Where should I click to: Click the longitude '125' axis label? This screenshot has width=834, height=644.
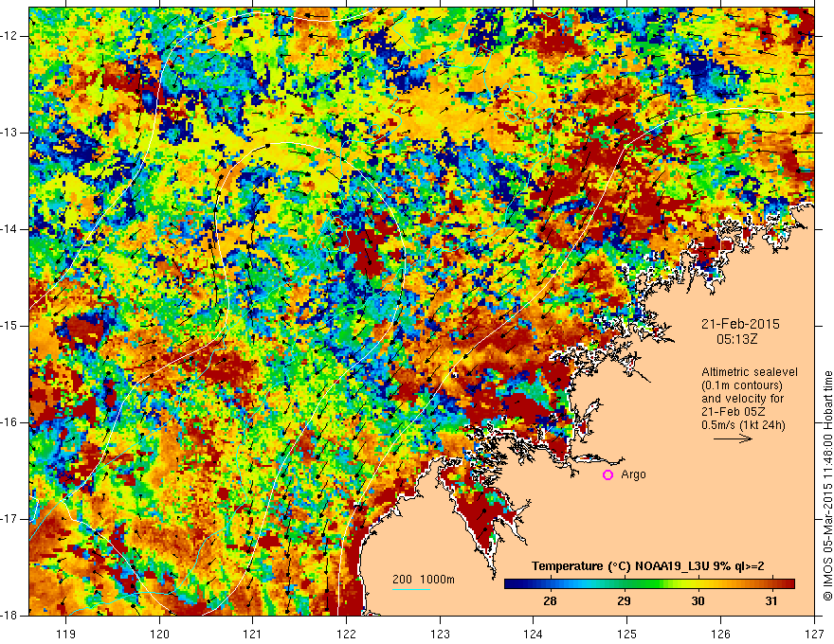tap(627, 634)
